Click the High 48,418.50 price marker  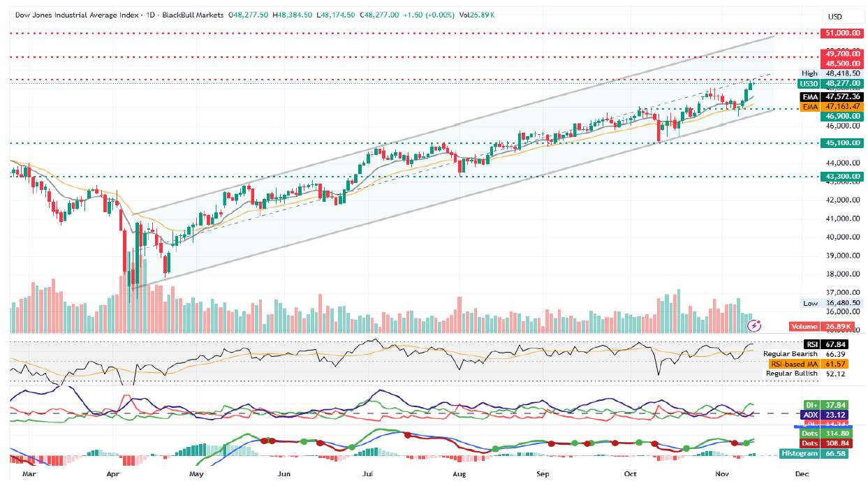point(832,73)
